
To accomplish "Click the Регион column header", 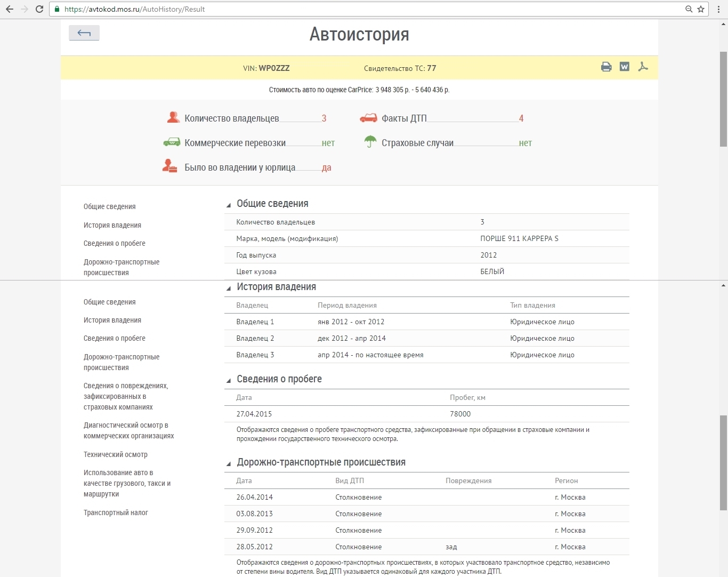I will pos(566,480).
